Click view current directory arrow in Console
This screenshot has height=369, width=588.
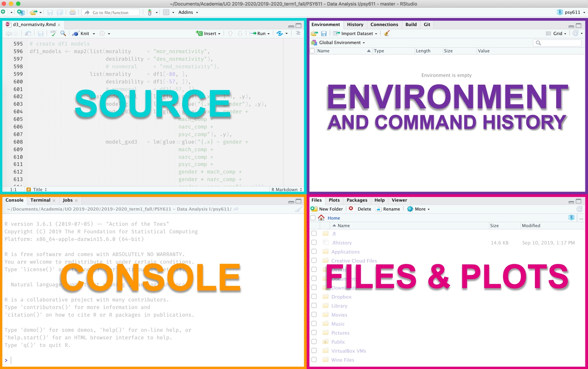(236, 209)
